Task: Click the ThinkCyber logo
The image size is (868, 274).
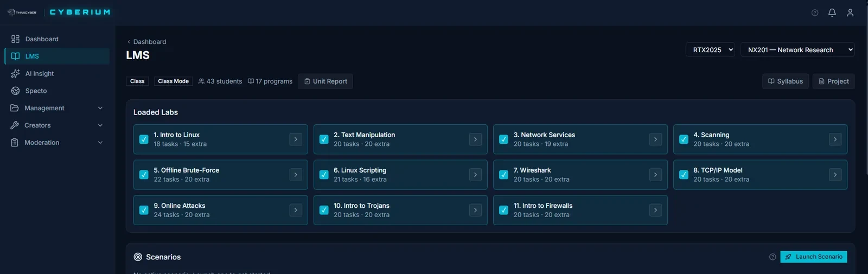Action: (22, 12)
